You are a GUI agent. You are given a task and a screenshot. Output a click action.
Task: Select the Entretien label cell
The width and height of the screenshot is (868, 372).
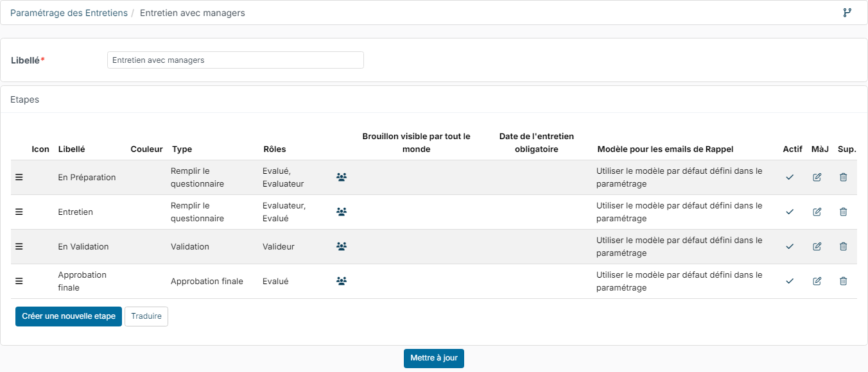click(75, 212)
